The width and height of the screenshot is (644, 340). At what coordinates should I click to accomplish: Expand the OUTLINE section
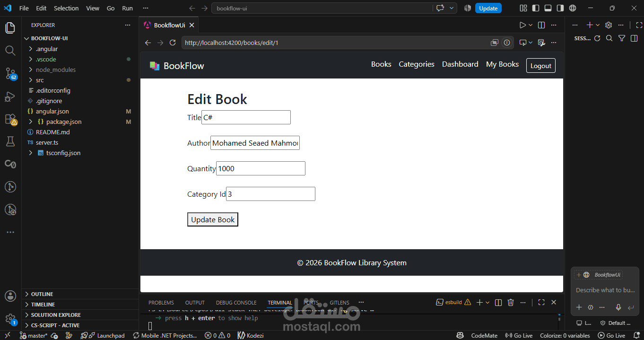tap(26, 294)
